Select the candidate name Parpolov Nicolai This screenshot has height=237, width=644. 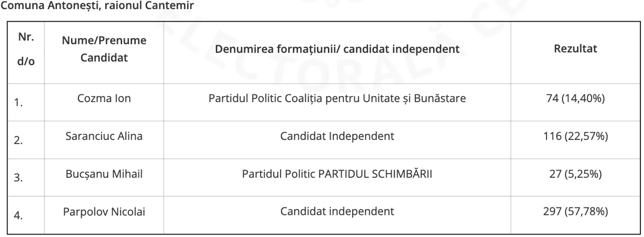click(x=104, y=212)
